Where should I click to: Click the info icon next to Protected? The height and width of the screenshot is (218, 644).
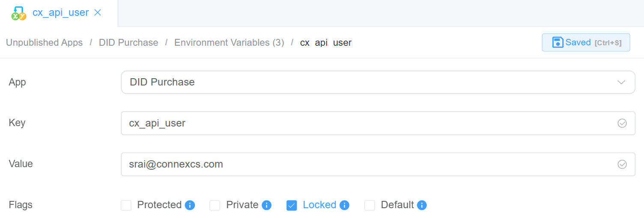(190, 205)
